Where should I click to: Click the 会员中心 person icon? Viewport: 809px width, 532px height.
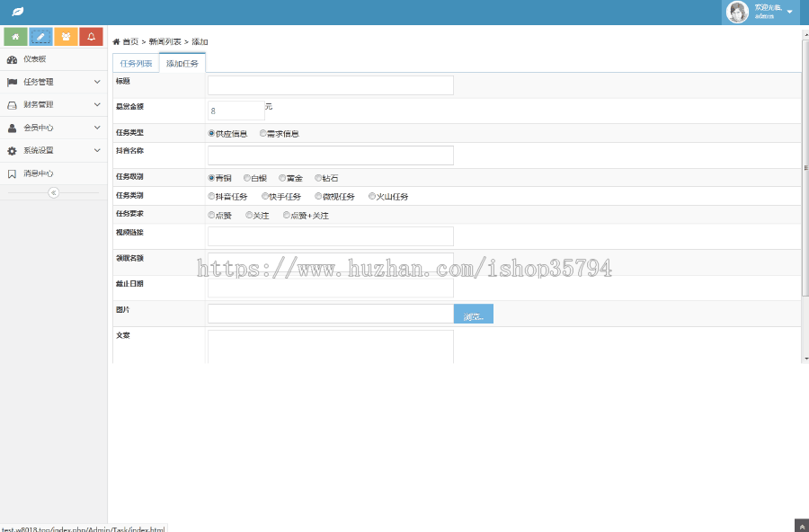tap(12, 128)
